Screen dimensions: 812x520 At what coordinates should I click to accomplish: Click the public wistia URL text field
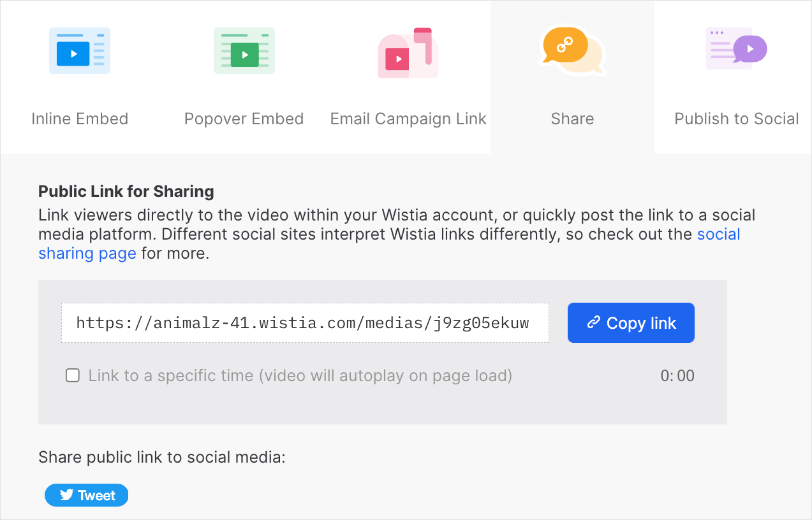tap(305, 322)
